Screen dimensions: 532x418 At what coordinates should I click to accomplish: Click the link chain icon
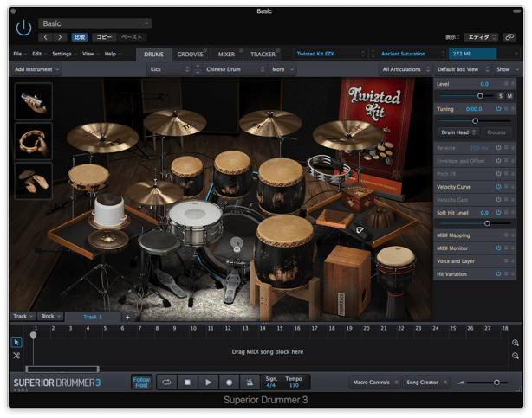coord(509,37)
